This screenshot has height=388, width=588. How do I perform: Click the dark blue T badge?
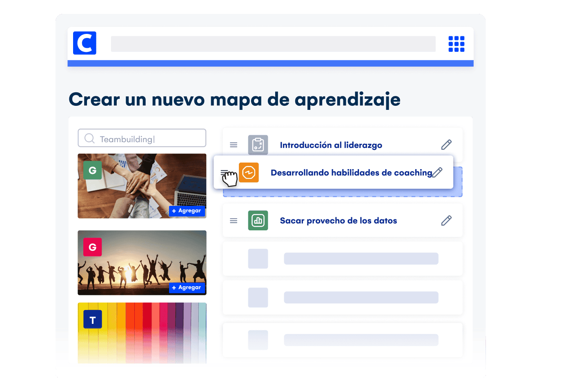[93, 320]
